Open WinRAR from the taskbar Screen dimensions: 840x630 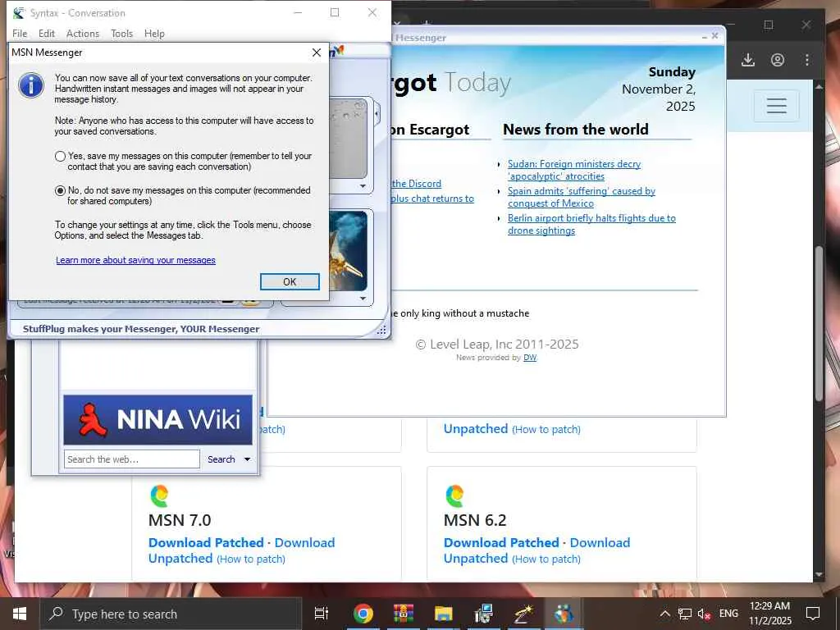(x=404, y=614)
